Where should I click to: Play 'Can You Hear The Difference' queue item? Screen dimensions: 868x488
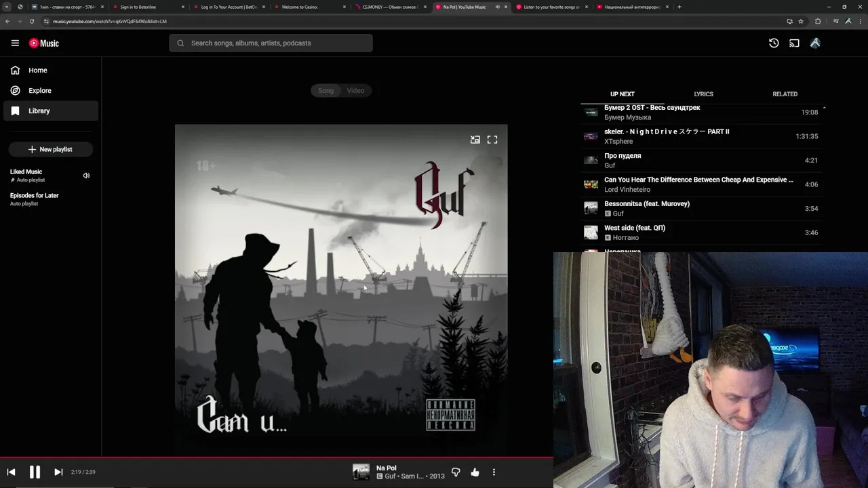click(x=703, y=184)
